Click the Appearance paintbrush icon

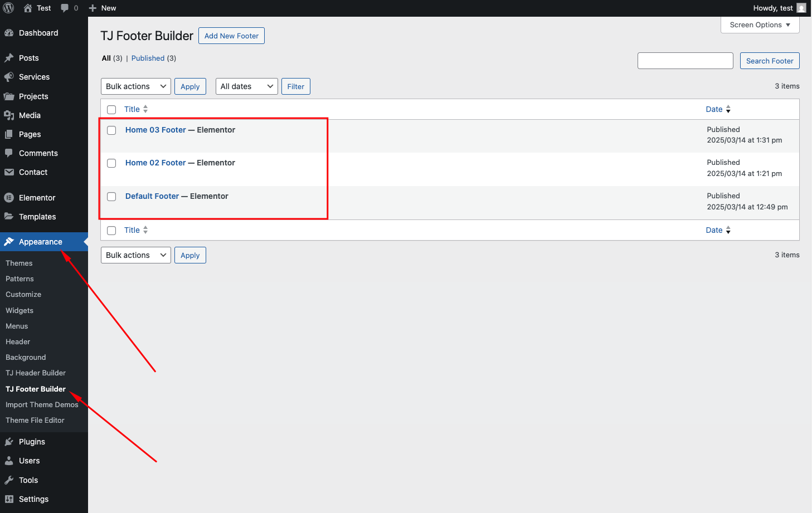point(9,242)
